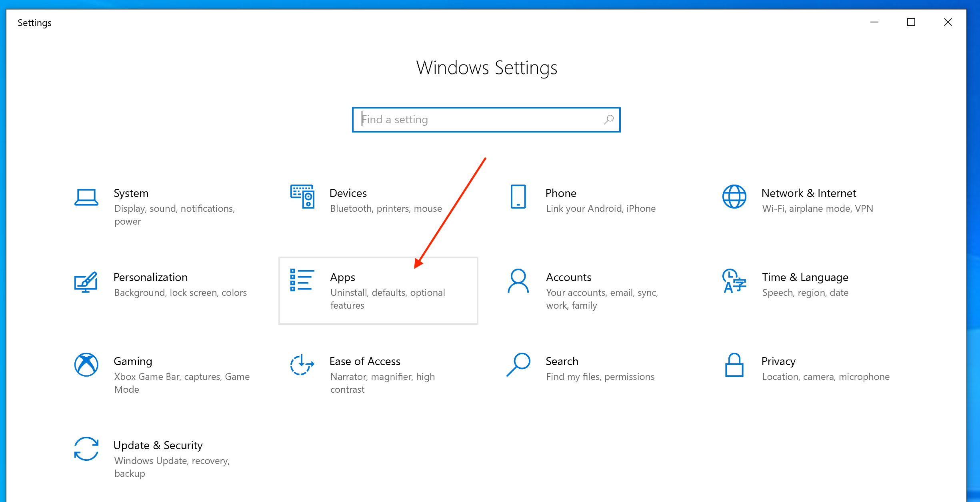The width and height of the screenshot is (980, 502).
Task: Open the Update & Security title text
Action: [x=158, y=445]
